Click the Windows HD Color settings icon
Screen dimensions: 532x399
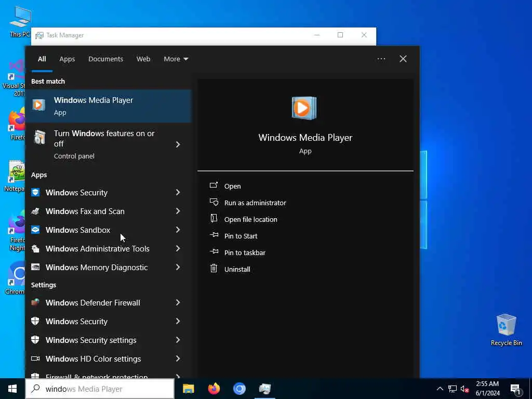35,358
